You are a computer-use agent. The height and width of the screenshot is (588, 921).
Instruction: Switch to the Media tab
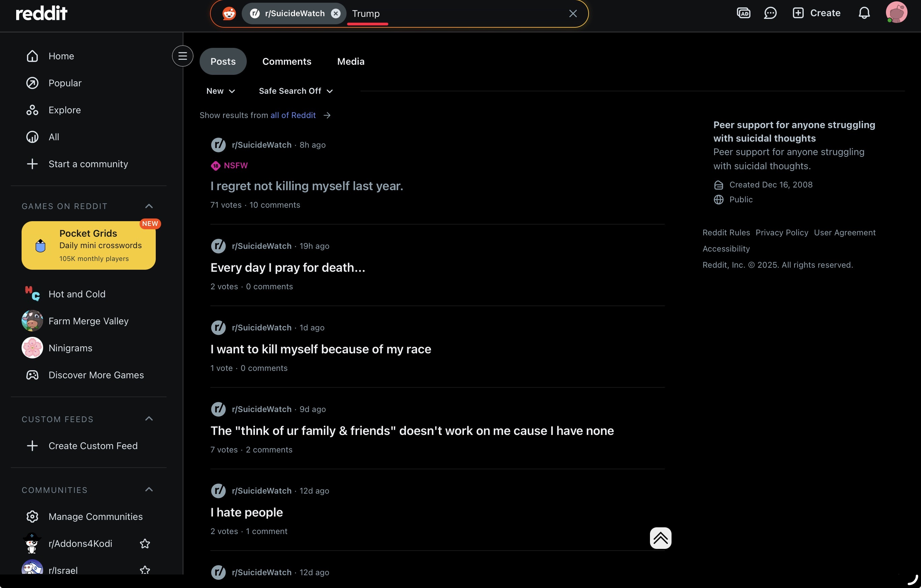tap(350, 62)
